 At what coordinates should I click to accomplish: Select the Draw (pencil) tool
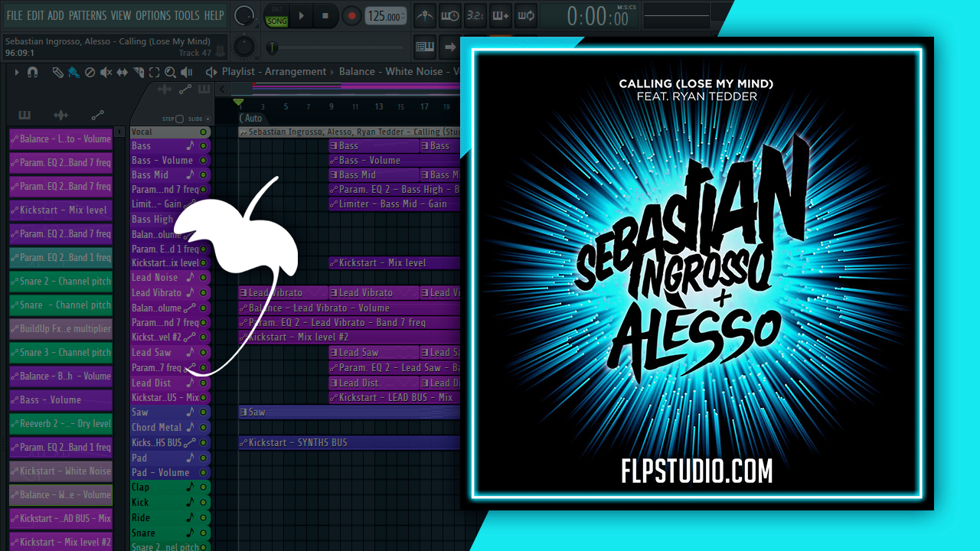tap(58, 71)
